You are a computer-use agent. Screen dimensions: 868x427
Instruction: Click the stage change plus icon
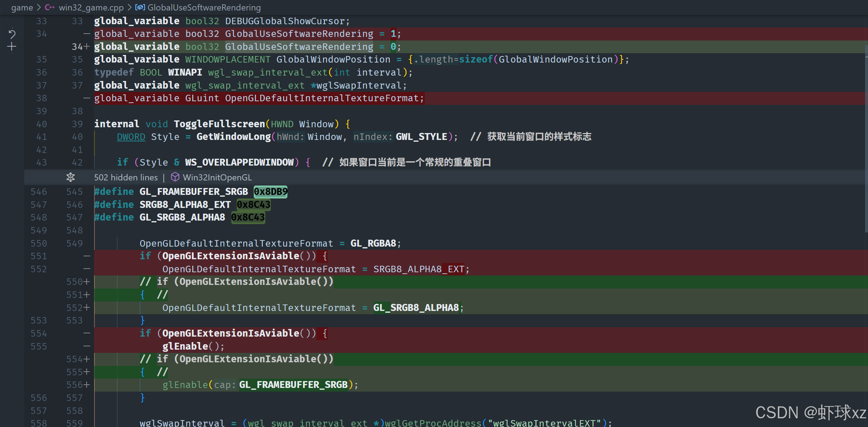(12, 47)
